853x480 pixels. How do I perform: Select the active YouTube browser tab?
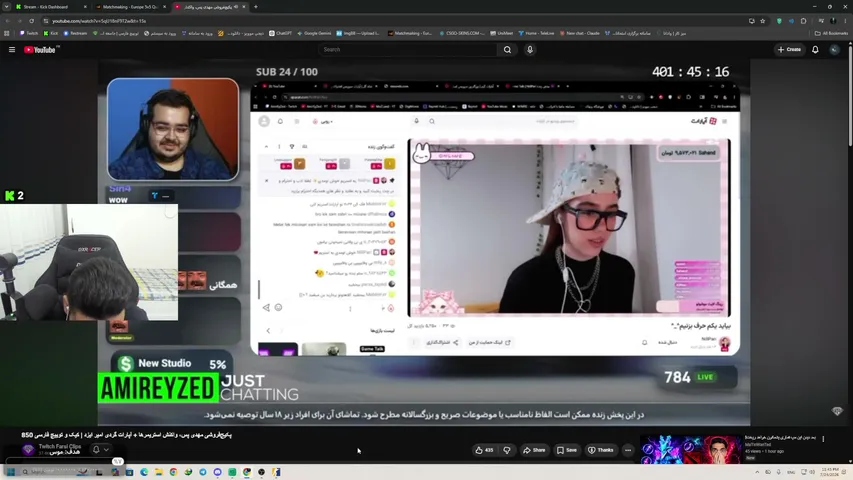210,7
